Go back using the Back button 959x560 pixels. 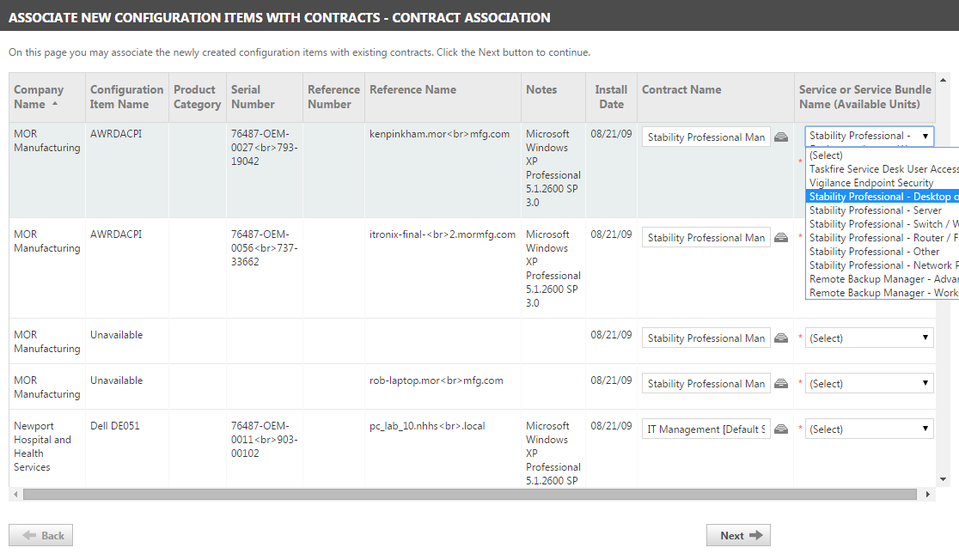pyautogui.click(x=41, y=535)
